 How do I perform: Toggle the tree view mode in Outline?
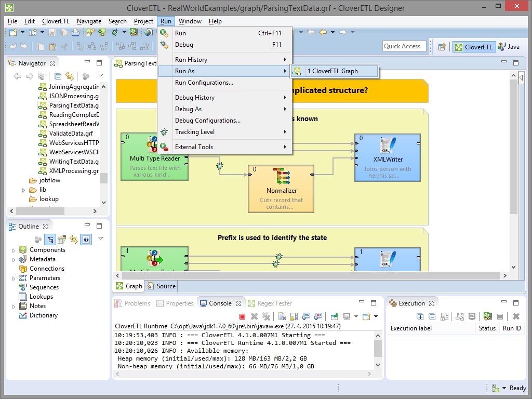tap(50, 240)
